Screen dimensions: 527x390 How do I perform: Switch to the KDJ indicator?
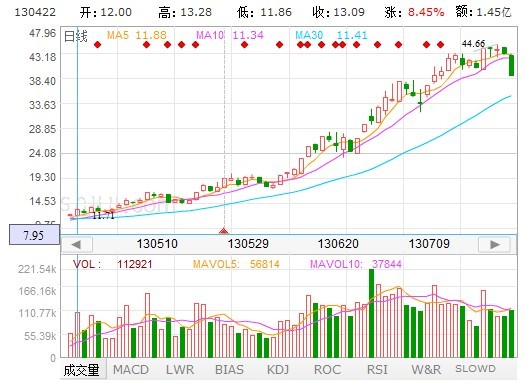[x=278, y=370]
